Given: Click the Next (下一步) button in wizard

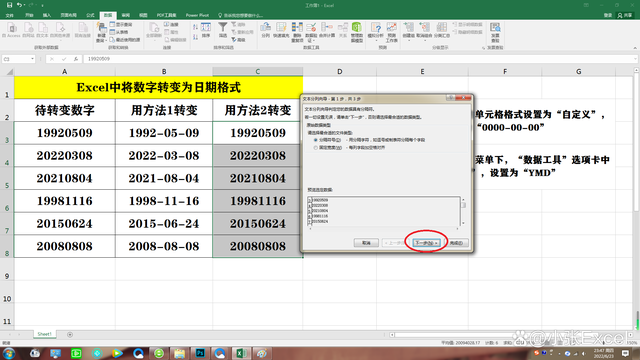Looking at the screenshot, I should (x=426, y=243).
